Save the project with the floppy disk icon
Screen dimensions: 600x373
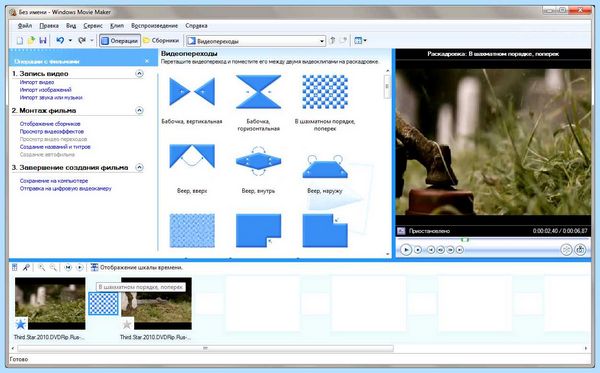click(43, 41)
